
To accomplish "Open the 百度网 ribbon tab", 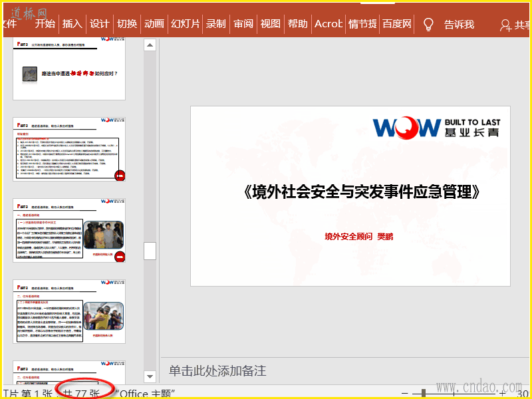I will pyautogui.click(x=396, y=24).
